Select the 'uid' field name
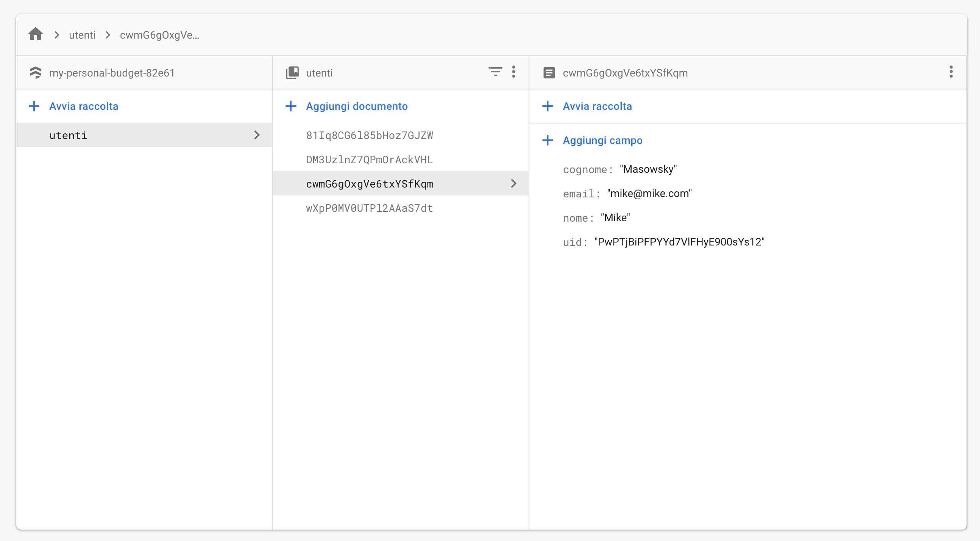Image resolution: width=980 pixels, height=541 pixels. (x=572, y=242)
